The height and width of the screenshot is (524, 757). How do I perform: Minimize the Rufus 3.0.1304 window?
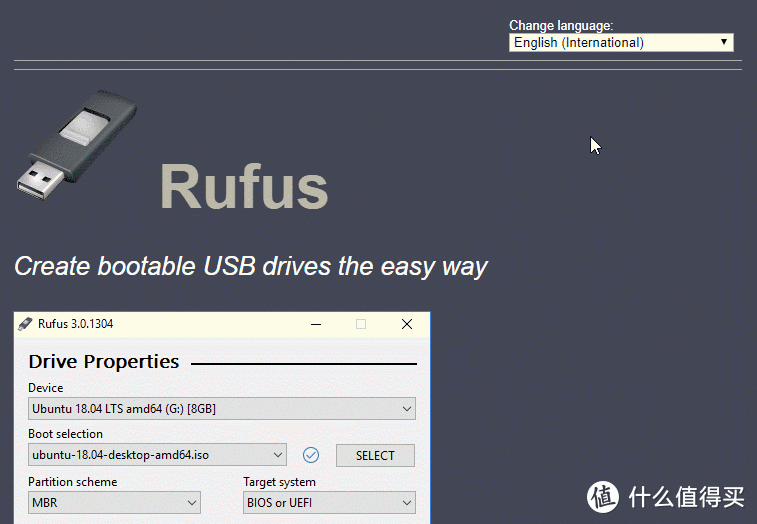point(316,324)
